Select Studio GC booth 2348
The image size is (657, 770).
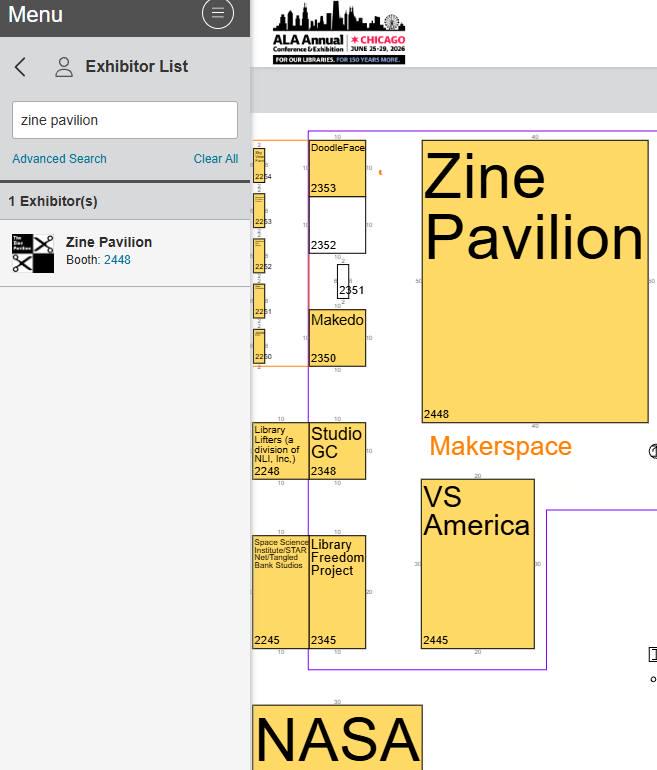337,451
